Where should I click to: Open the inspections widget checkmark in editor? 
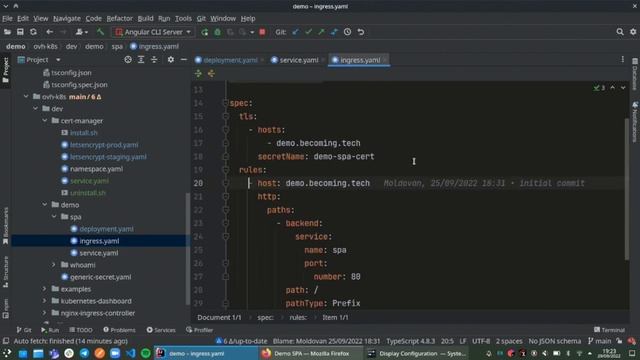pos(599,88)
